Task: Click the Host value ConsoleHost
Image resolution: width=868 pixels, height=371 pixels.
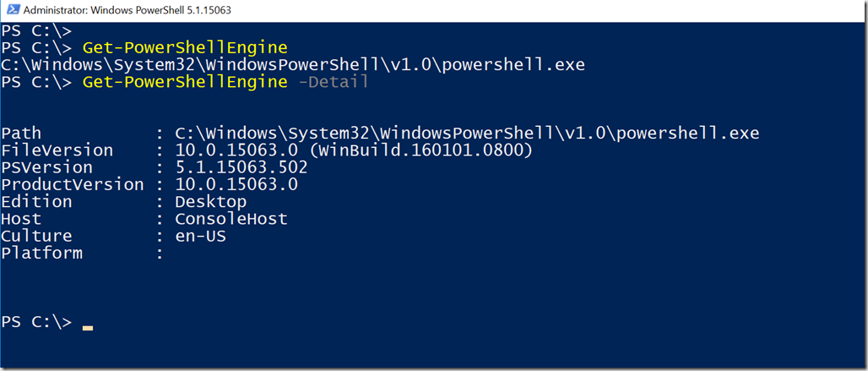Action: [x=231, y=219]
